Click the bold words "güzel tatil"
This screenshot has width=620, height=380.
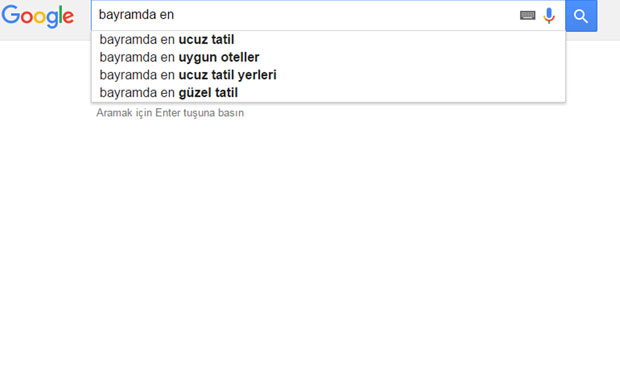tap(208, 93)
